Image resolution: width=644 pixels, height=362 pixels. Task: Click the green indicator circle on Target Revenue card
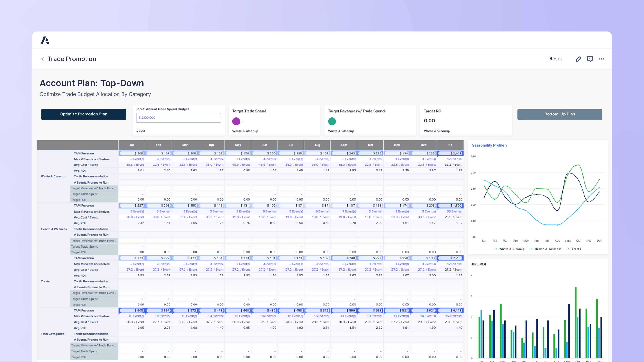pyautogui.click(x=332, y=121)
